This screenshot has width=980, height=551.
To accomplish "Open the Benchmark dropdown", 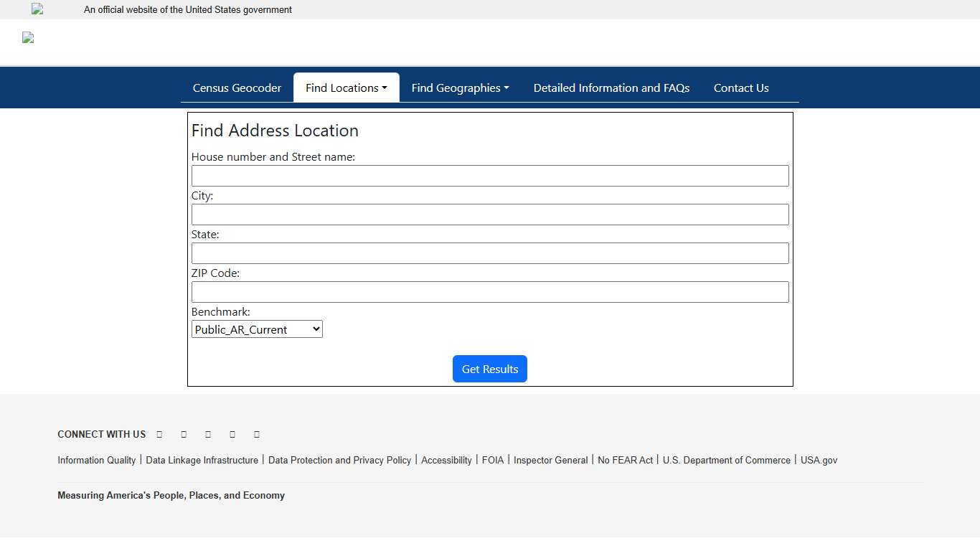I will pos(256,329).
